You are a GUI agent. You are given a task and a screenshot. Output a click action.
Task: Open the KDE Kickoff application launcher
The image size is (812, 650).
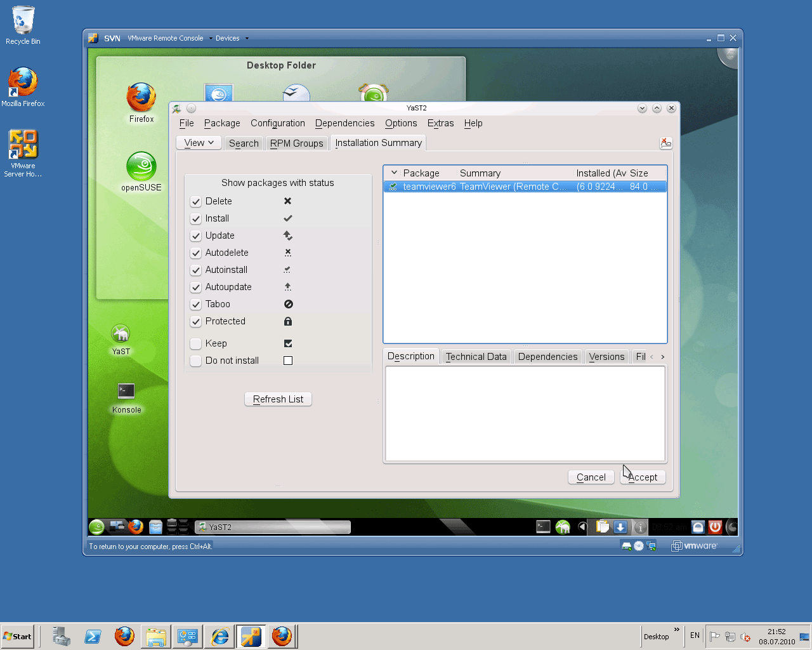[96, 527]
